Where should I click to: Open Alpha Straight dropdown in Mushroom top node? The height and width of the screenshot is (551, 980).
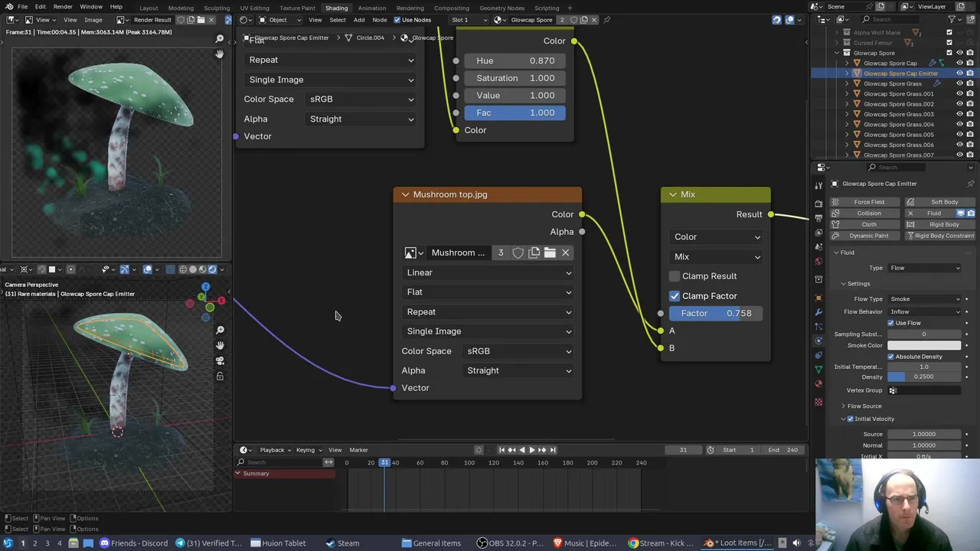click(519, 370)
